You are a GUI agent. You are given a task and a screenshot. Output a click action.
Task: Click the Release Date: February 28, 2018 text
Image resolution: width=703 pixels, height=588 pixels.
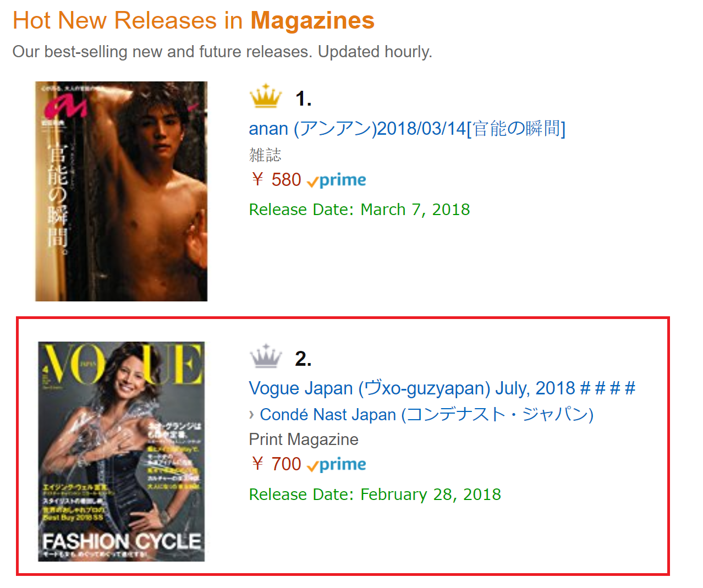pos(375,494)
